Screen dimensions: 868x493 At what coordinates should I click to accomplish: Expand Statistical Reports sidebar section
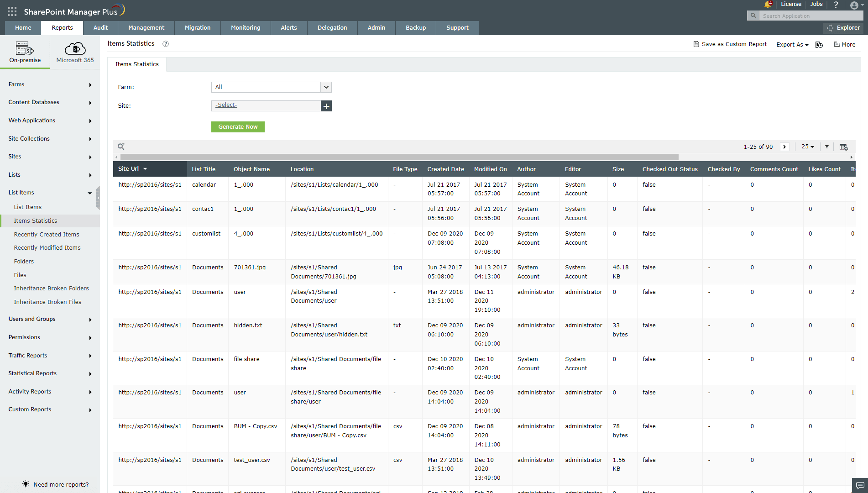[x=50, y=373]
